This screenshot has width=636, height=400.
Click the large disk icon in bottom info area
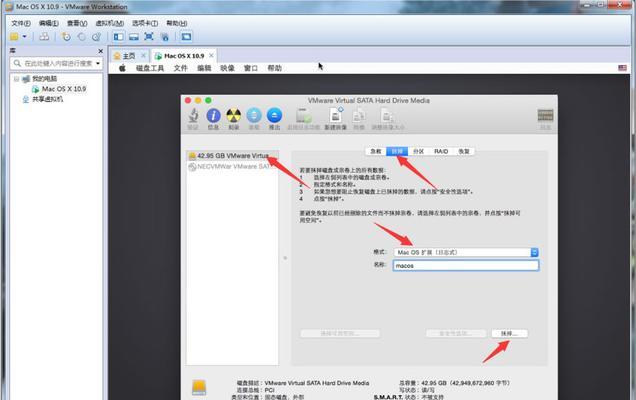(199, 387)
